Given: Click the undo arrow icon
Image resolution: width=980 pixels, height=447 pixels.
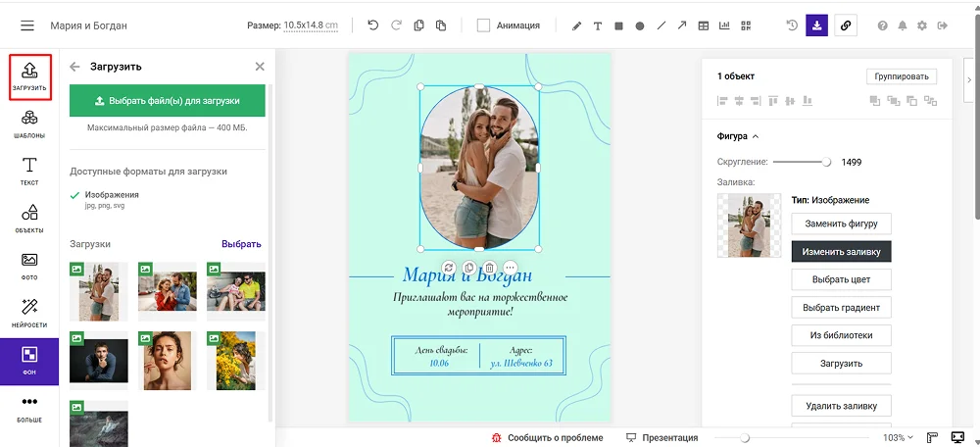Looking at the screenshot, I should (372, 25).
